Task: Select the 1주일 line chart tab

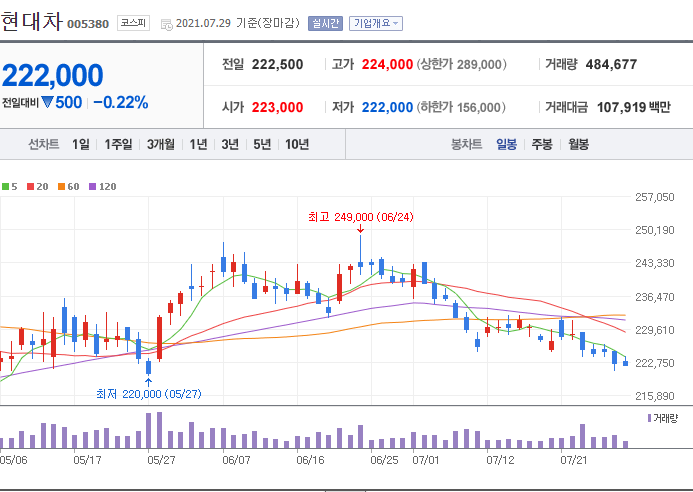Action: coord(118,144)
